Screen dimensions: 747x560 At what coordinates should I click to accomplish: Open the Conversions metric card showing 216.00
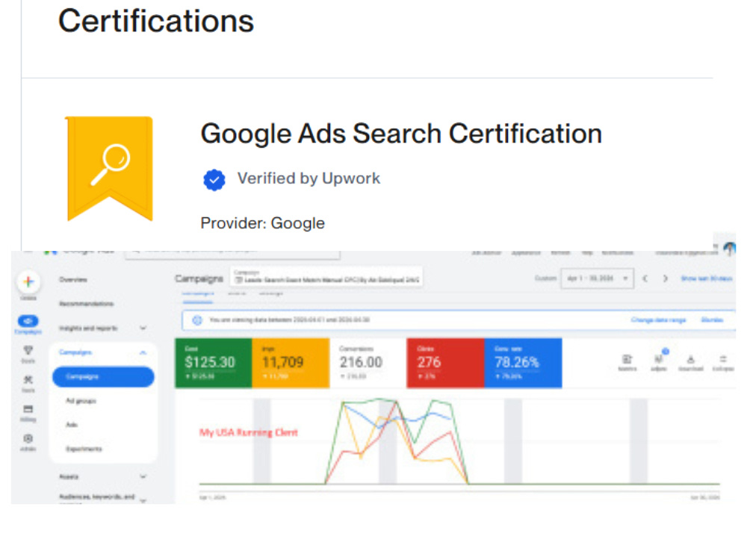368,363
